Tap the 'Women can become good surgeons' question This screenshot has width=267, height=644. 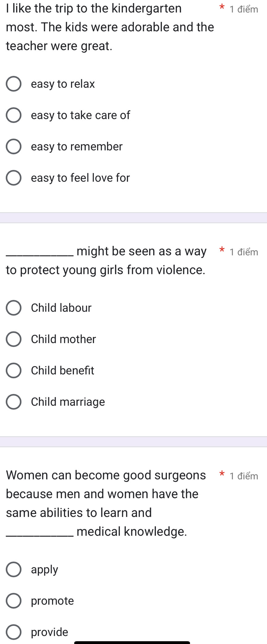pyautogui.click(x=106, y=503)
